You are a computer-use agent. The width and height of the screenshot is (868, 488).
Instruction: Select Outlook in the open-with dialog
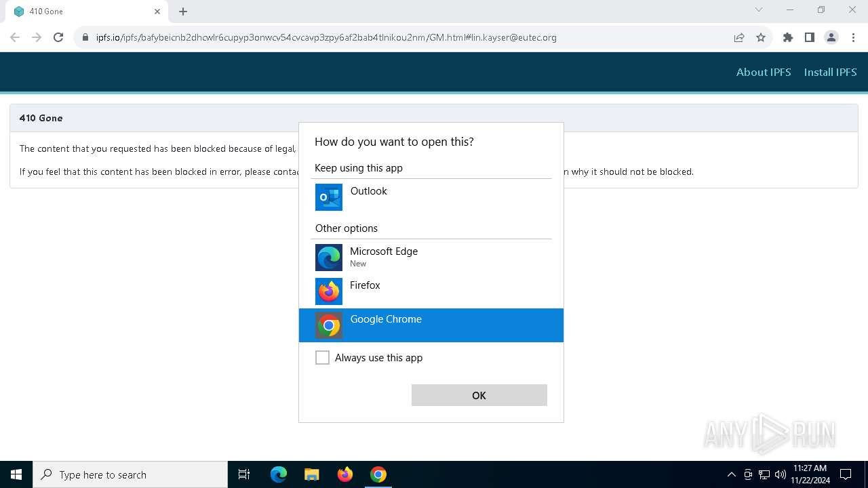pos(431,197)
